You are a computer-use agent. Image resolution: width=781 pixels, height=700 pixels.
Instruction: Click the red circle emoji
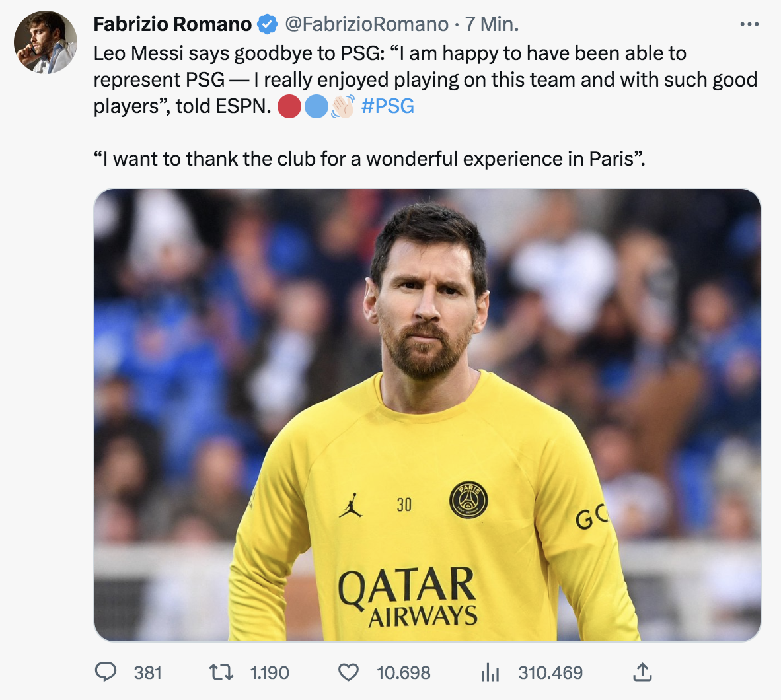[x=289, y=106]
